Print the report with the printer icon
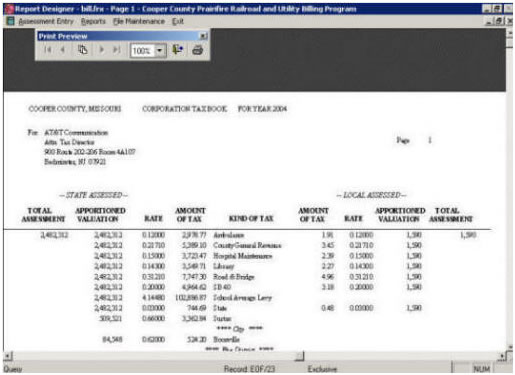 [197, 50]
